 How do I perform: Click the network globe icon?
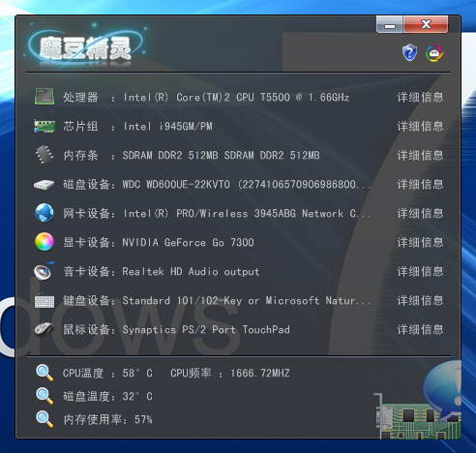pos(45,213)
